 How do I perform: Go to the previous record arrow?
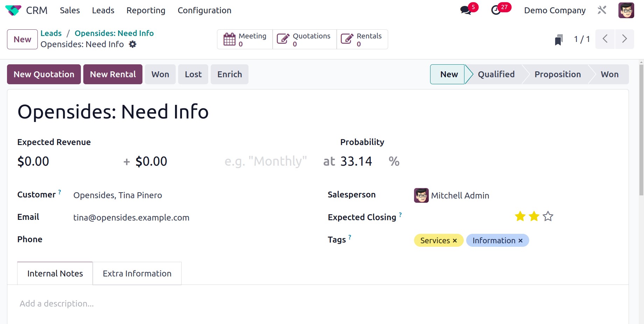tap(605, 39)
